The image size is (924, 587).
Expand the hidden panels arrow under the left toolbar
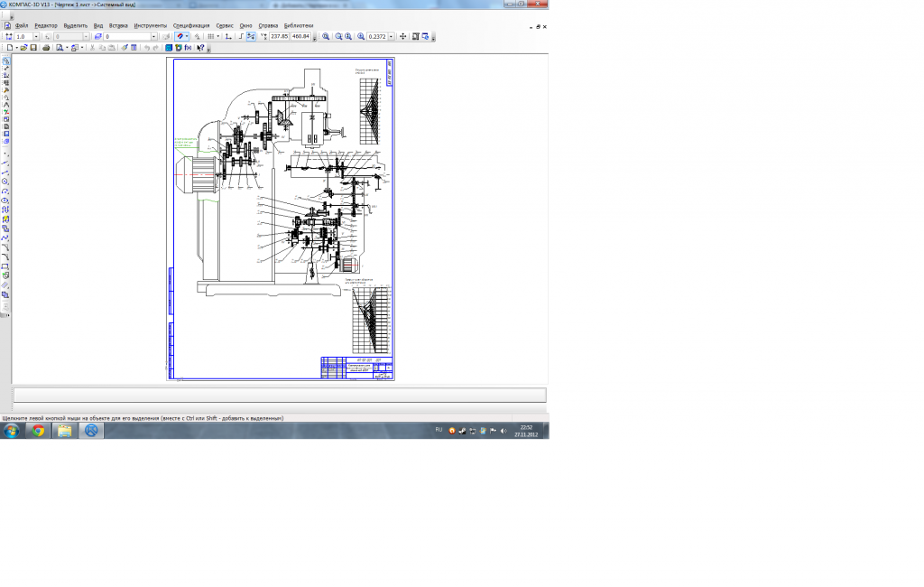point(6,315)
